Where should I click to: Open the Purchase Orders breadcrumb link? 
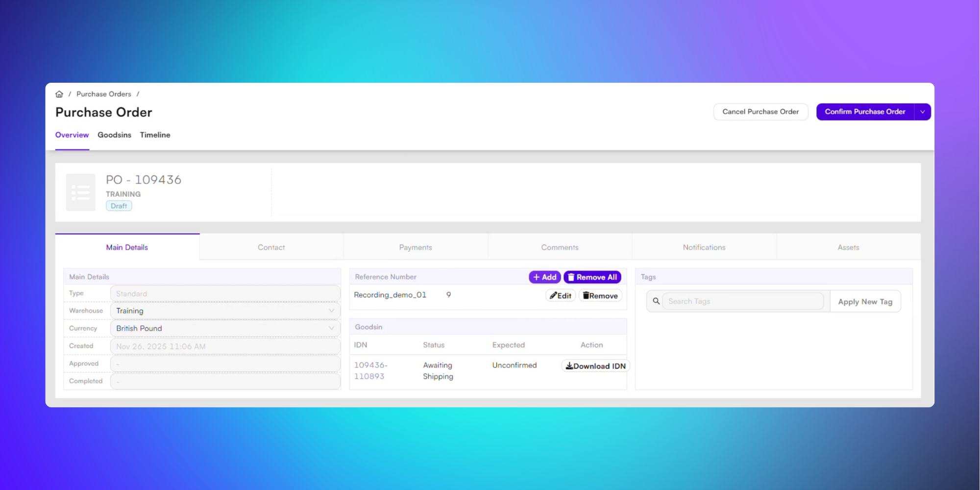(104, 94)
